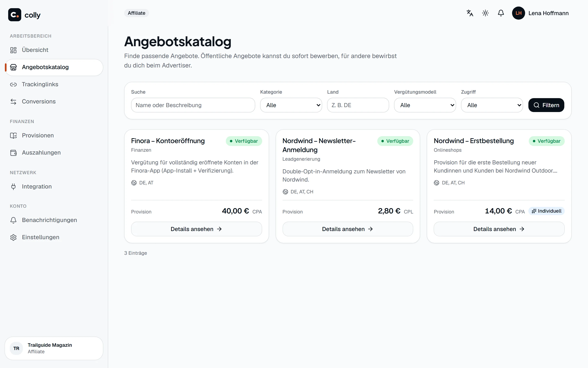Click the Trackinglinks link icon
The height and width of the screenshot is (368, 588).
pos(13,84)
